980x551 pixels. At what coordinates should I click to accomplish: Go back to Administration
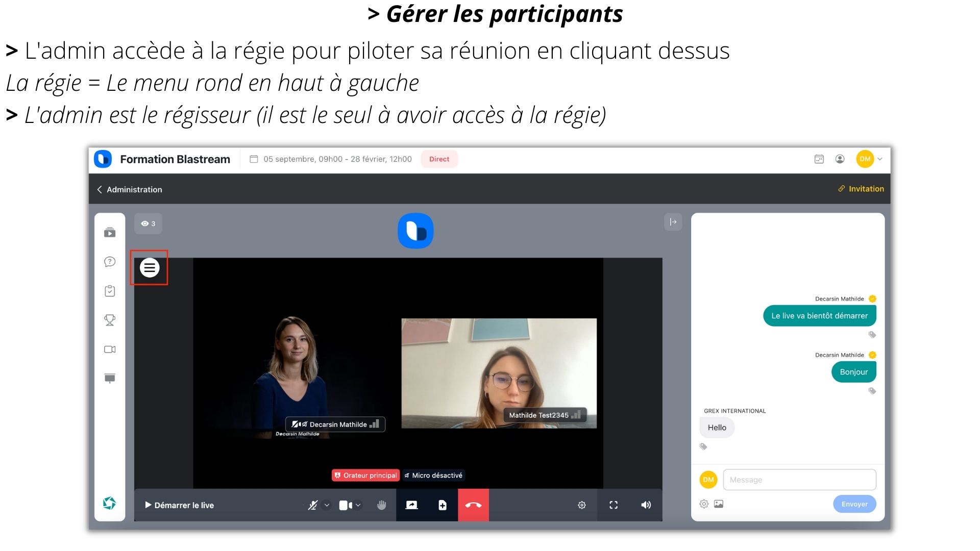[130, 189]
